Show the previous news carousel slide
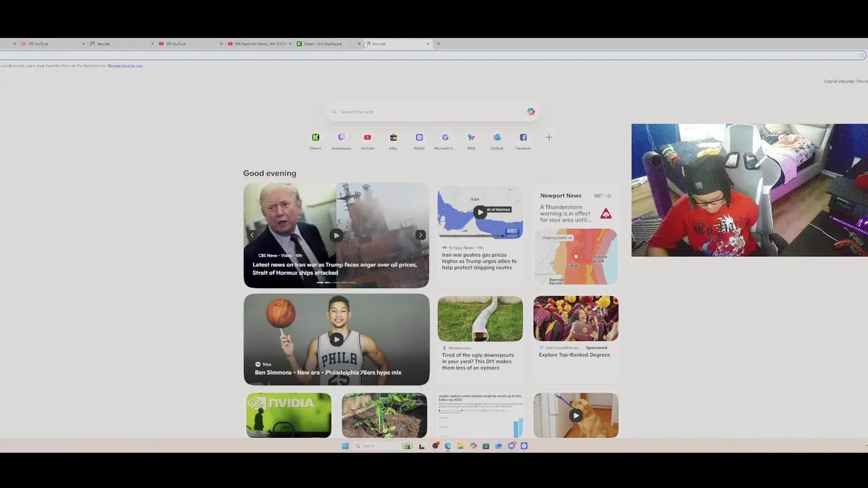Viewport: 868px width, 488px height. click(252, 235)
